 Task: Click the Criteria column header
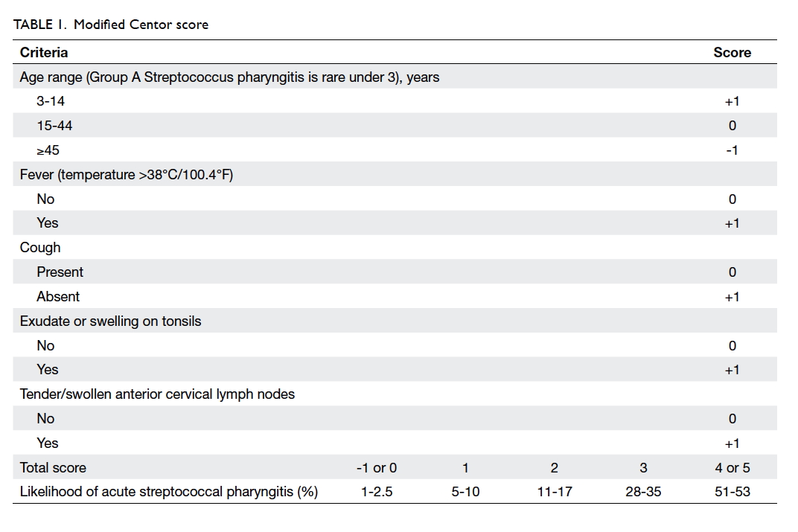[44, 52]
